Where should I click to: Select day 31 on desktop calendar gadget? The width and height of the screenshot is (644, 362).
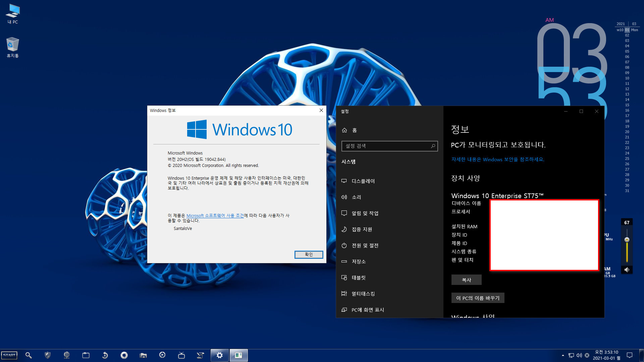click(x=627, y=191)
